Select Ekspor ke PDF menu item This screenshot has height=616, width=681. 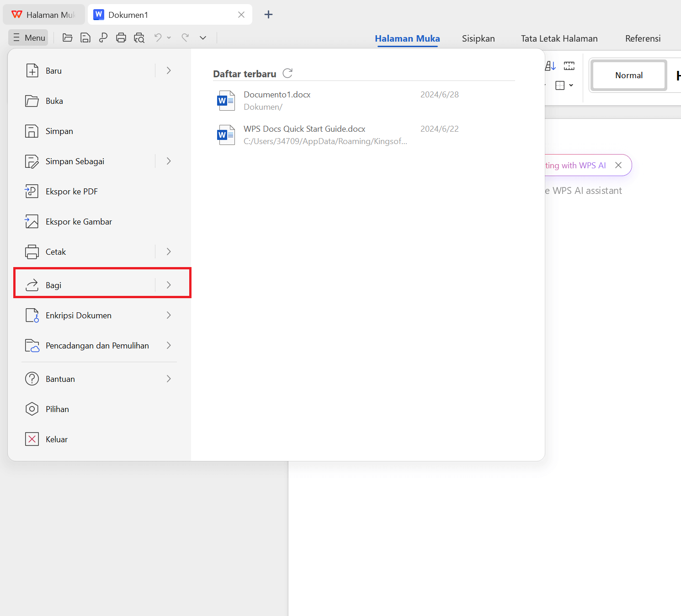(72, 192)
